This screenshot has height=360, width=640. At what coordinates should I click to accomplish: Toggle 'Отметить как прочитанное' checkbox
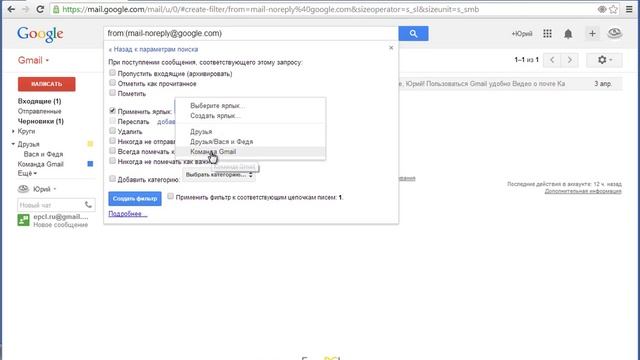pos(112,83)
